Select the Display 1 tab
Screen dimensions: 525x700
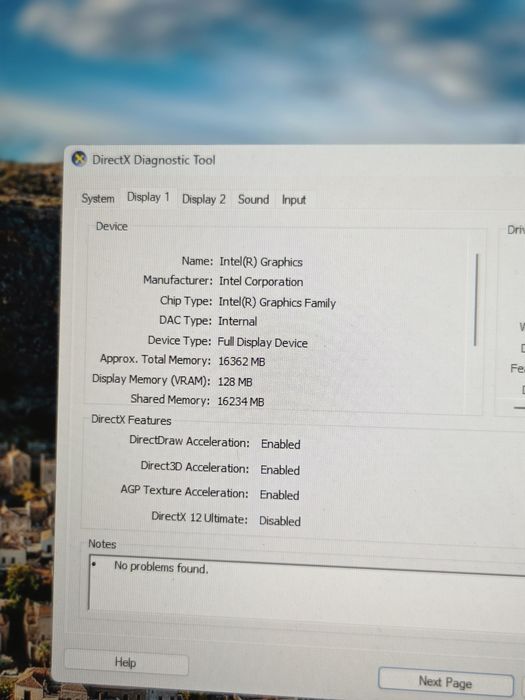[148, 197]
